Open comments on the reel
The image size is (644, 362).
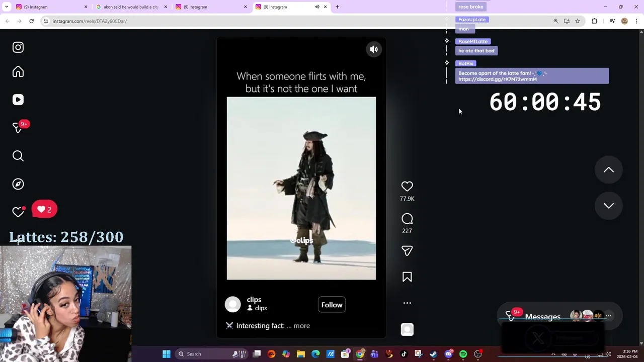(x=407, y=219)
